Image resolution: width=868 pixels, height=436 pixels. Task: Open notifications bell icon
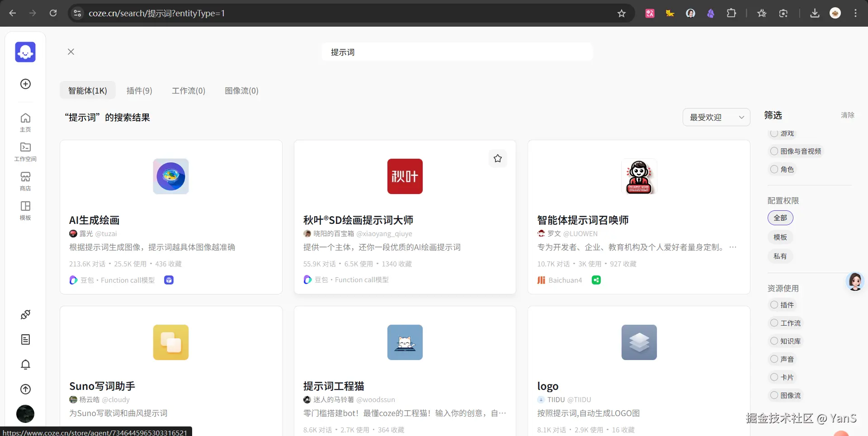26,365
